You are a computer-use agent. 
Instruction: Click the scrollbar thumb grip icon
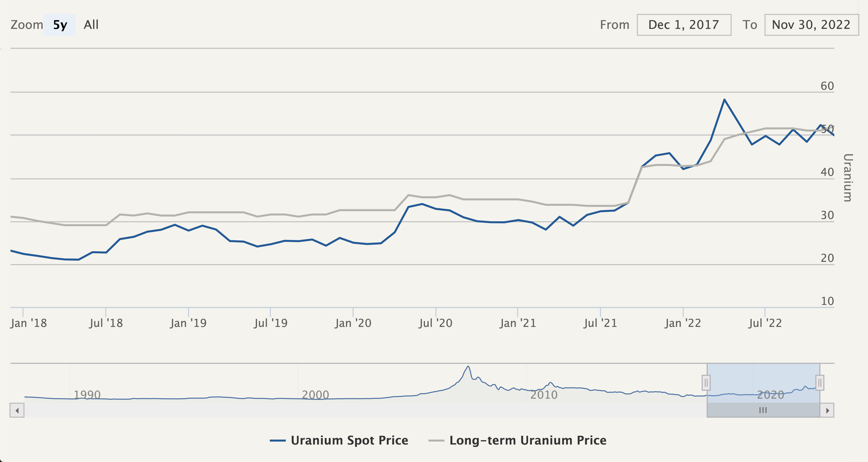pyautogui.click(x=763, y=410)
